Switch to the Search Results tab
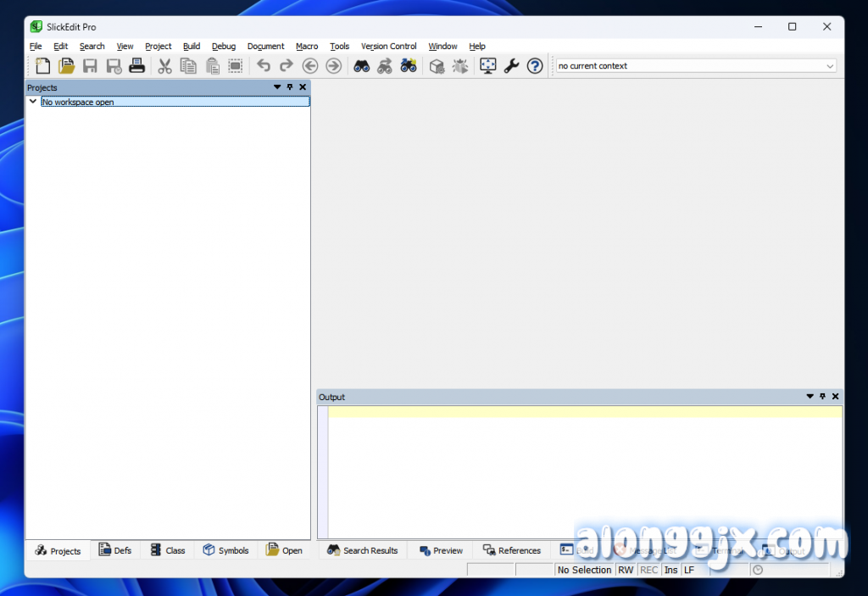This screenshot has width=868, height=596. tap(362, 550)
